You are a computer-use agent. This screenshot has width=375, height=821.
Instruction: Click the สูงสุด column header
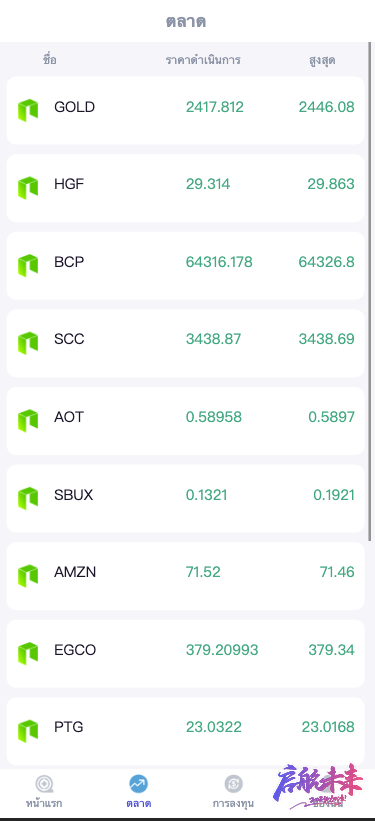coord(322,60)
